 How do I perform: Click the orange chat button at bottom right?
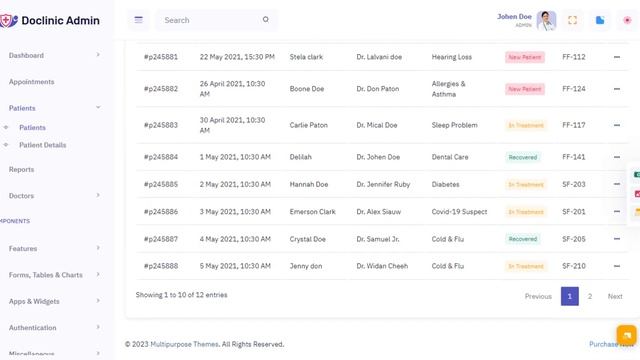tap(627, 335)
